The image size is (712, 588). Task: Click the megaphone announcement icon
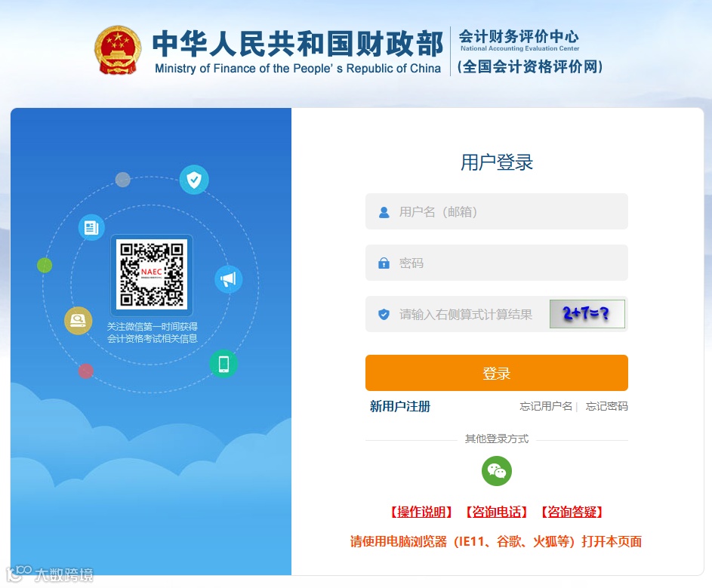(229, 279)
